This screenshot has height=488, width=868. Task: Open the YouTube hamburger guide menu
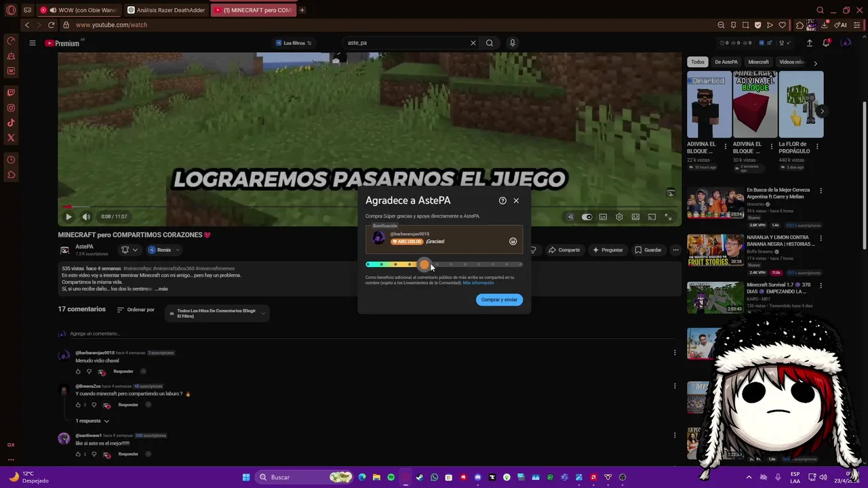tap(32, 43)
